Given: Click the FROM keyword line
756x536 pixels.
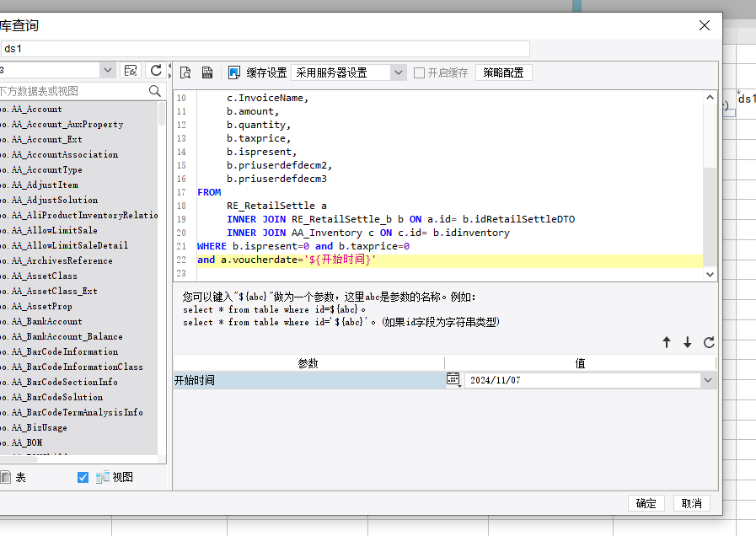Looking at the screenshot, I should pyautogui.click(x=209, y=192).
